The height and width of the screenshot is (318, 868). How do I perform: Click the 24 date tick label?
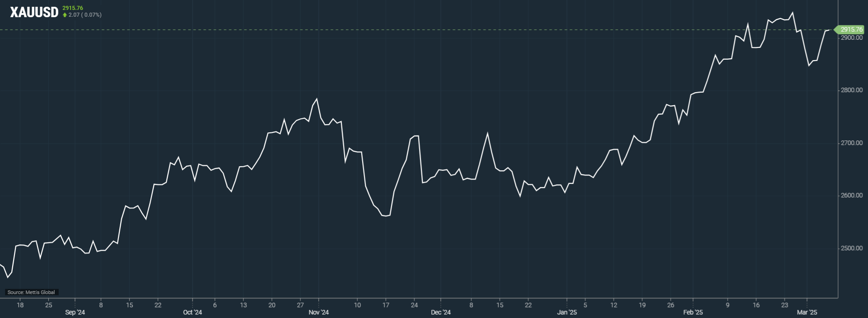pos(414,305)
